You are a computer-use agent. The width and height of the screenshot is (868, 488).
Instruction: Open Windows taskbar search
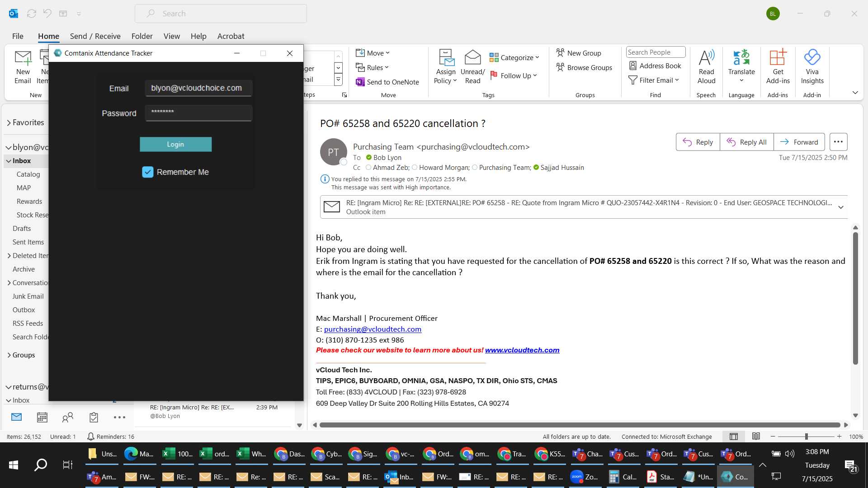[x=41, y=465]
